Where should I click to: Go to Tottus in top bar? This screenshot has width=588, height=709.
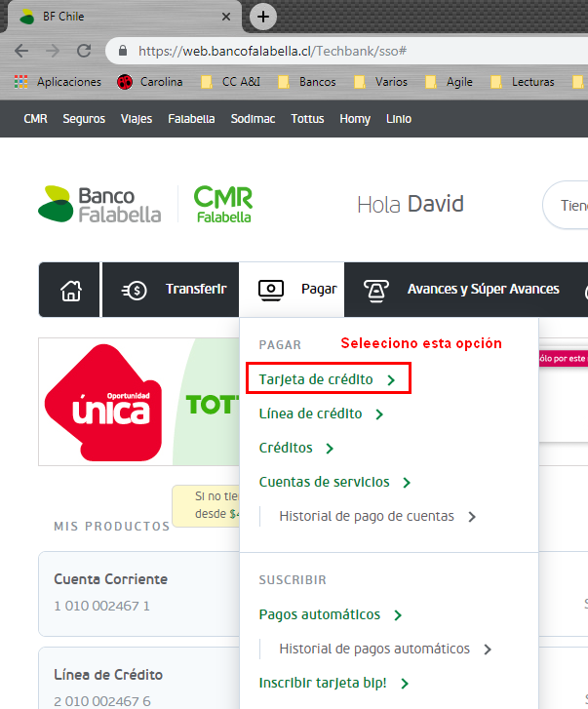[x=307, y=119]
